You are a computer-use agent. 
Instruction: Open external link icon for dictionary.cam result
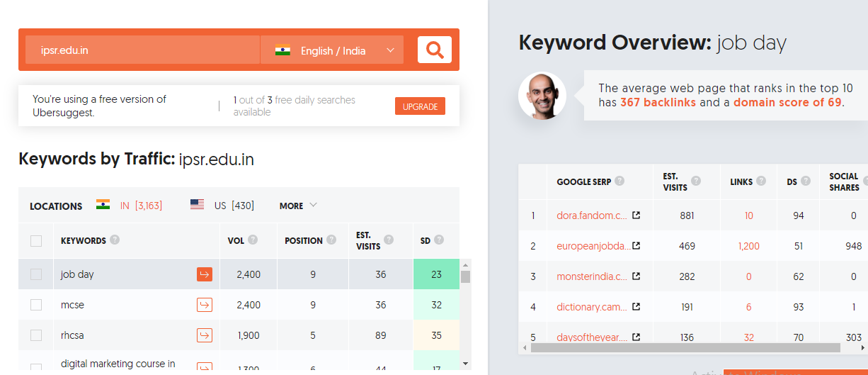click(x=636, y=307)
